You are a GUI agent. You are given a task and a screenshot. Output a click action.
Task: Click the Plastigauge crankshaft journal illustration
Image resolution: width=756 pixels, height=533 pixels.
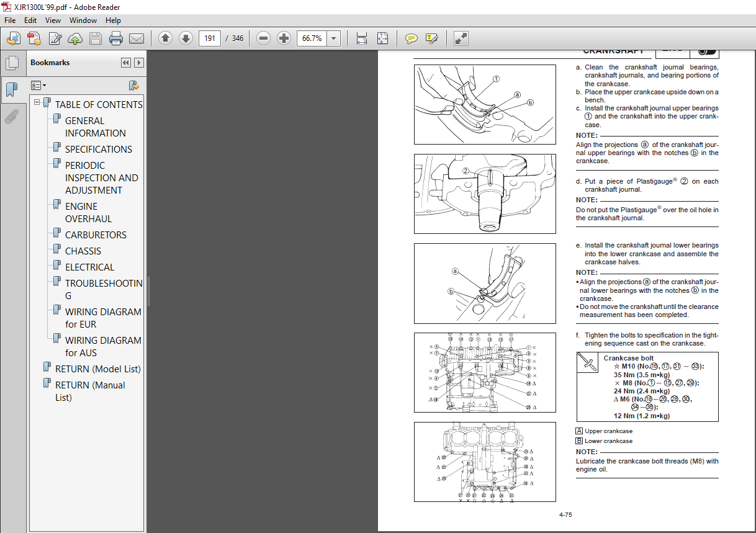click(x=485, y=194)
